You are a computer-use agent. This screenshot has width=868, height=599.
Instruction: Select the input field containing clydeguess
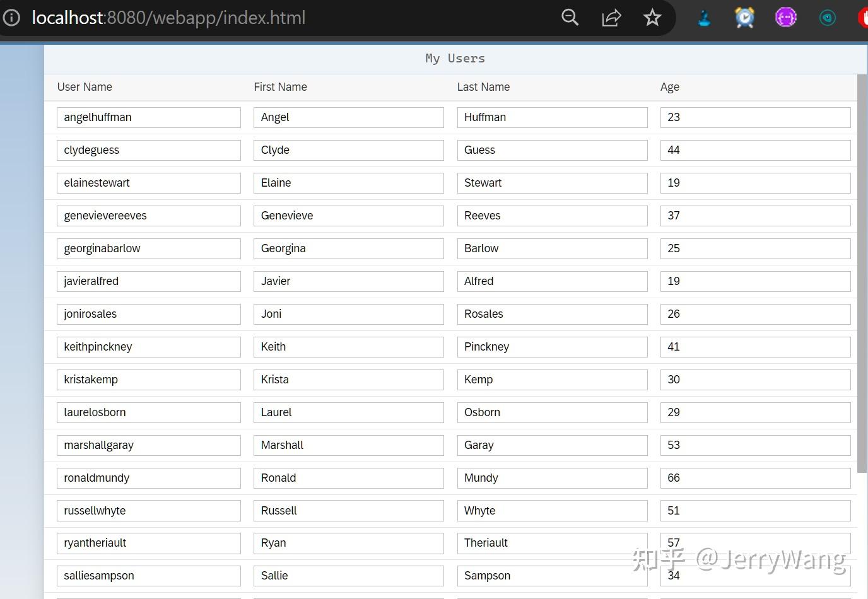pos(149,150)
